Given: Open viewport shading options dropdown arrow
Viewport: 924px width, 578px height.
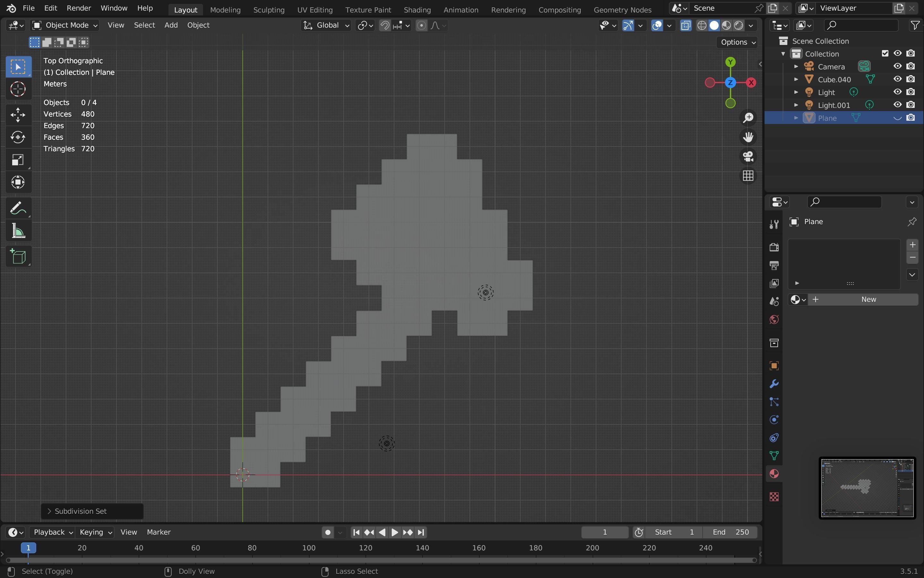Looking at the screenshot, I should [751, 25].
